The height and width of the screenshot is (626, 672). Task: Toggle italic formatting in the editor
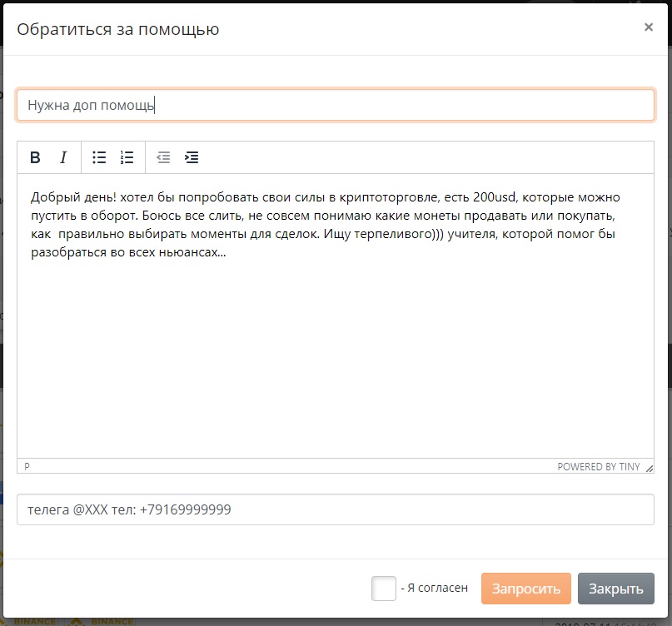[x=63, y=157]
